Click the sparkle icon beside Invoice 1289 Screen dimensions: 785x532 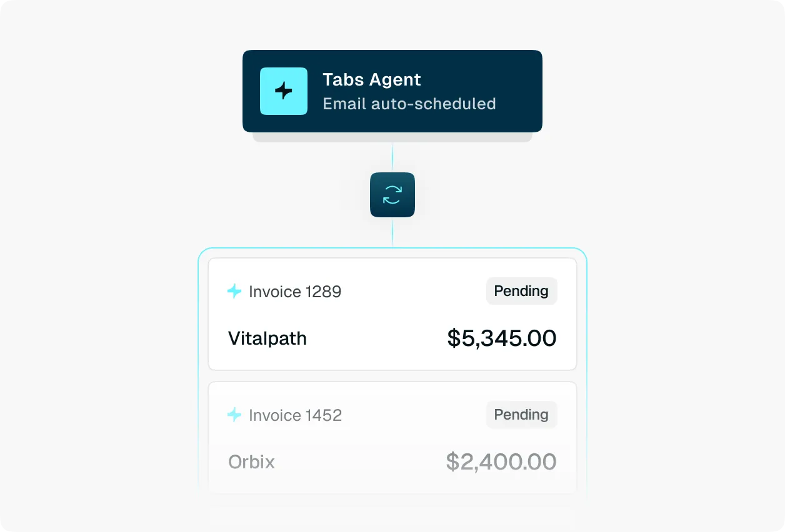[234, 292]
